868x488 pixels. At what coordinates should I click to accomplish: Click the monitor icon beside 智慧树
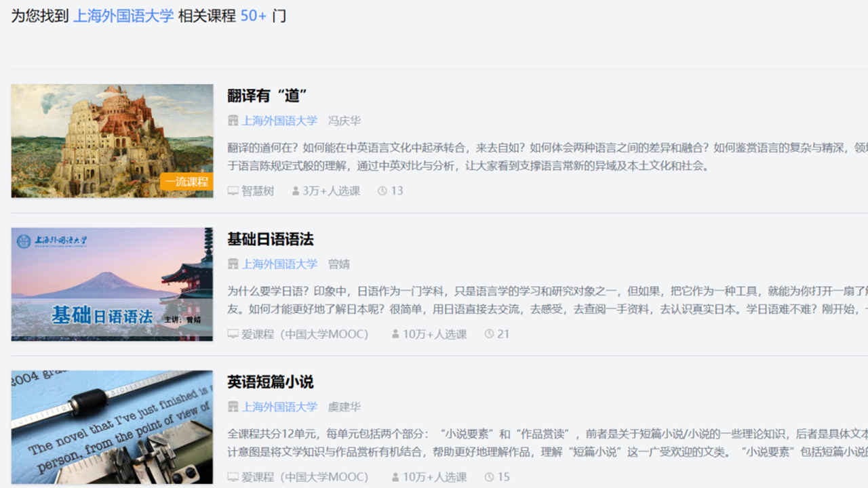click(233, 191)
